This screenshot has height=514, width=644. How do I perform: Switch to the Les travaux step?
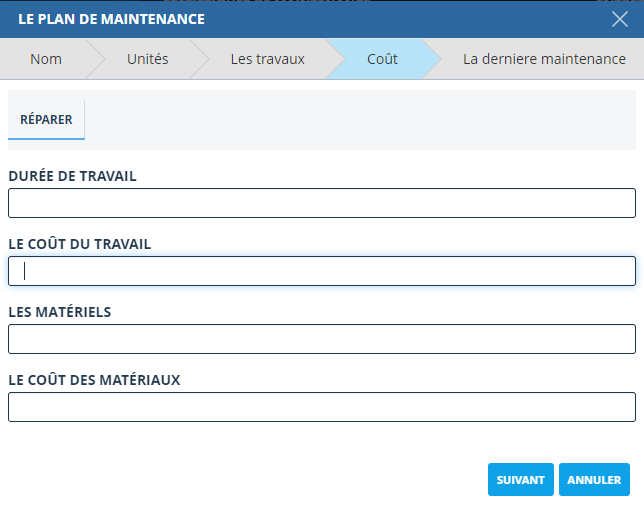[267, 59]
